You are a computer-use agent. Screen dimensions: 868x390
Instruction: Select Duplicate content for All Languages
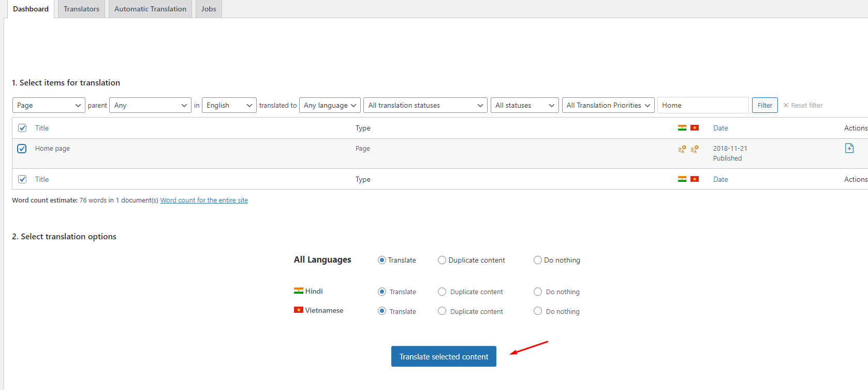[x=442, y=260]
